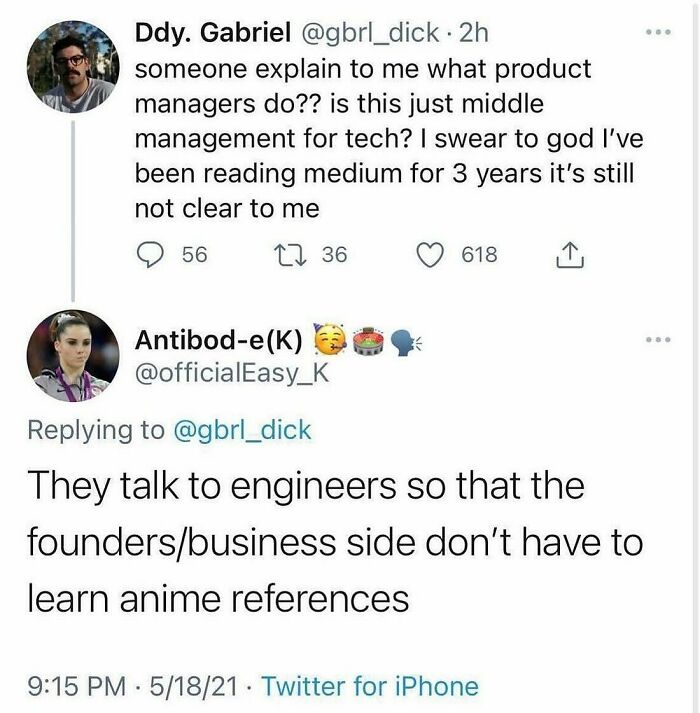Screen dimensions: 700x713
Task: Click the 36 retweets count
Action: (334, 255)
